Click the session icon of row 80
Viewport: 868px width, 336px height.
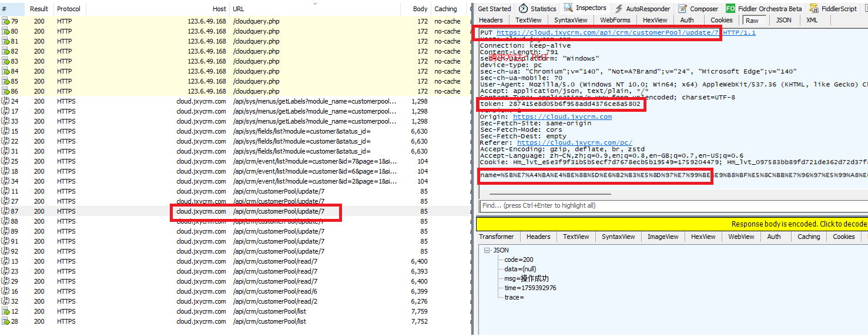click(x=5, y=31)
